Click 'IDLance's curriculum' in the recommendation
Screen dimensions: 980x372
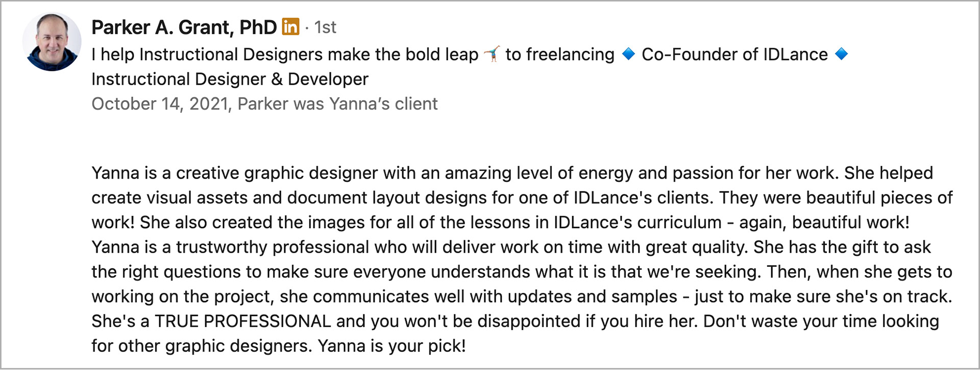click(x=638, y=223)
